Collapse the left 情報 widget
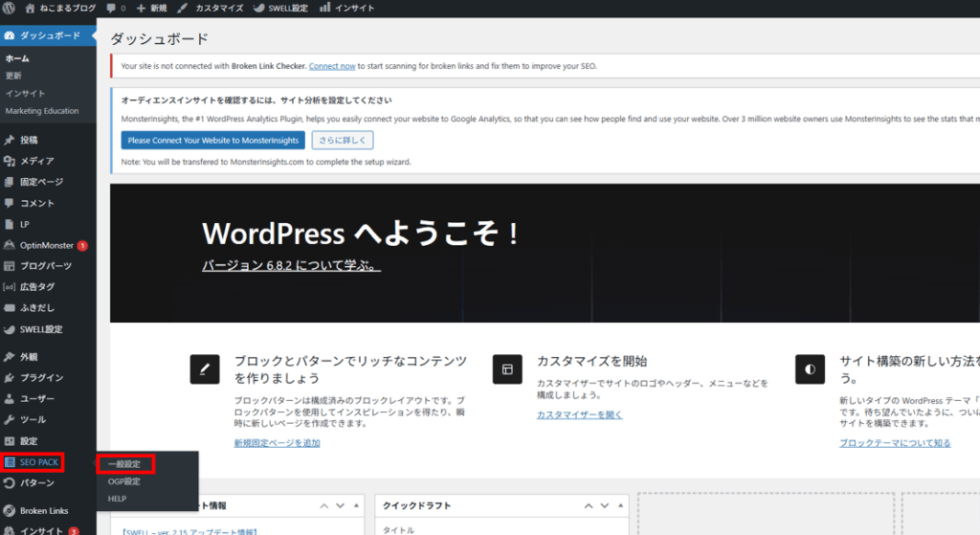 coord(356,505)
